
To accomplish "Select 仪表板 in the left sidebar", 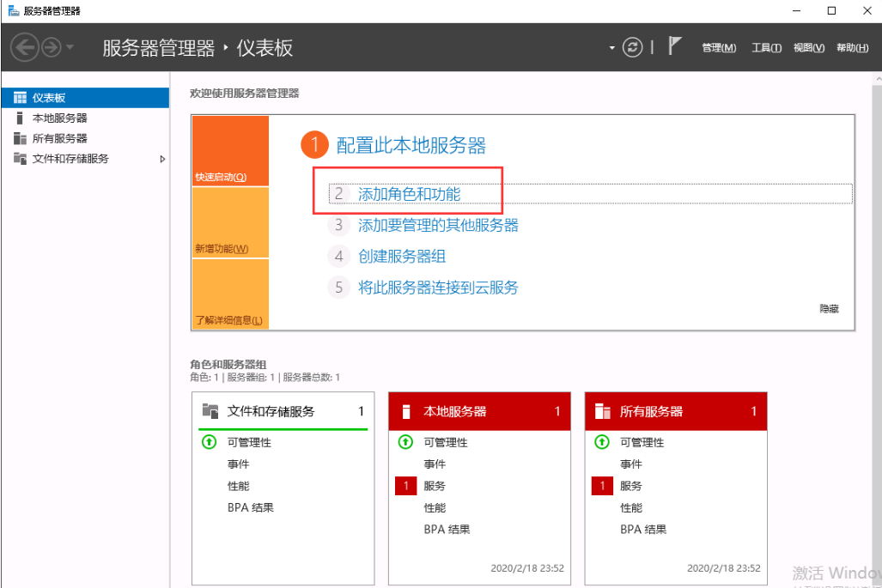I will 49,98.
